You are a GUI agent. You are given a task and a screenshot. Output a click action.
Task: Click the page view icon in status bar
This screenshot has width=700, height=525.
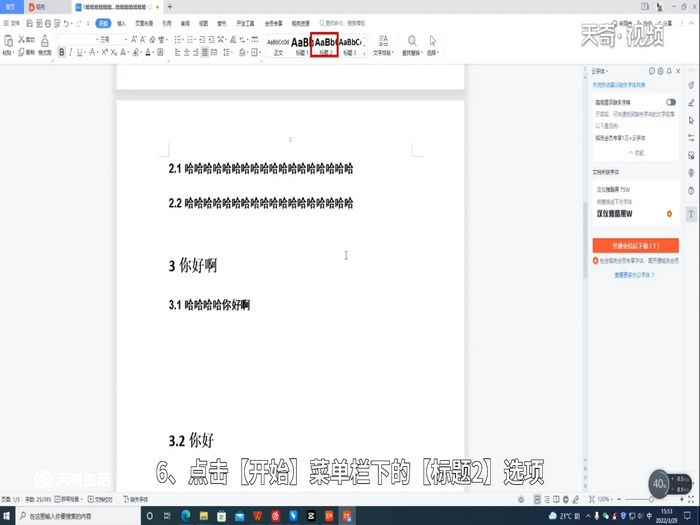click(538, 499)
